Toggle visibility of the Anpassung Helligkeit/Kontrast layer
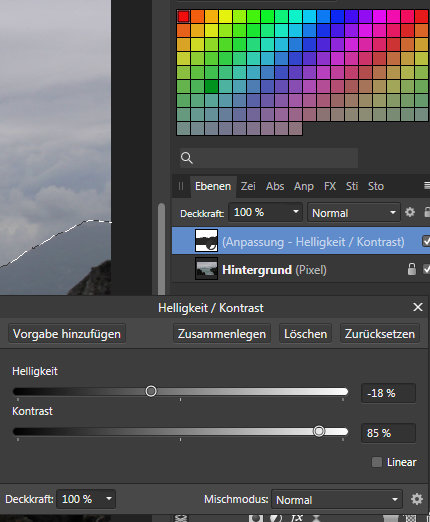This screenshot has height=522, width=430. [426, 241]
